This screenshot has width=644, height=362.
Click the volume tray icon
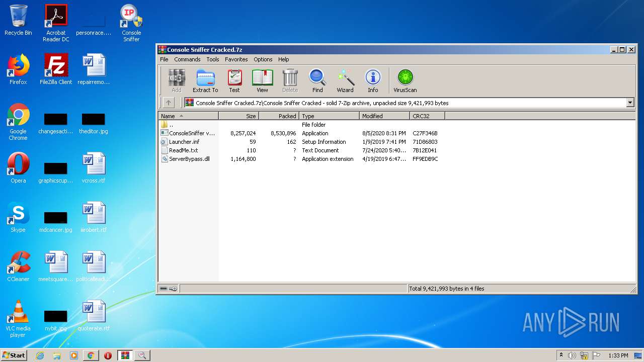click(572, 355)
